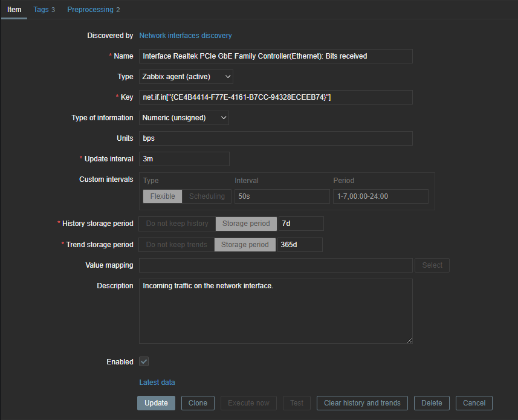View Latest data link
The image size is (518, 420).
click(x=157, y=383)
